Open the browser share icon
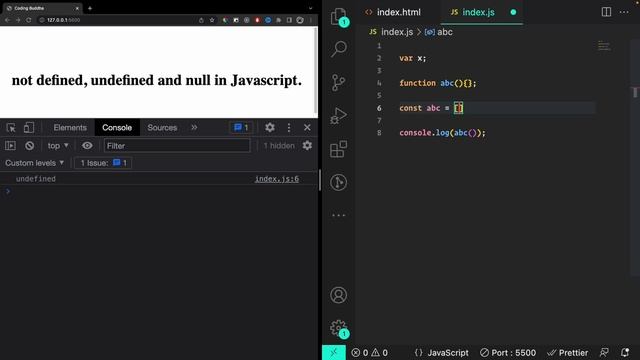This screenshot has height=360, width=640. [201, 20]
